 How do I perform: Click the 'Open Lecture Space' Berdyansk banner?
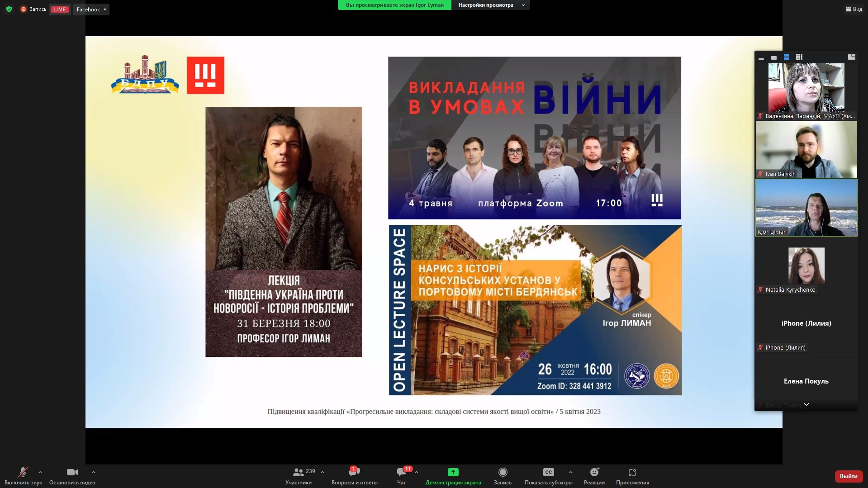click(x=535, y=310)
